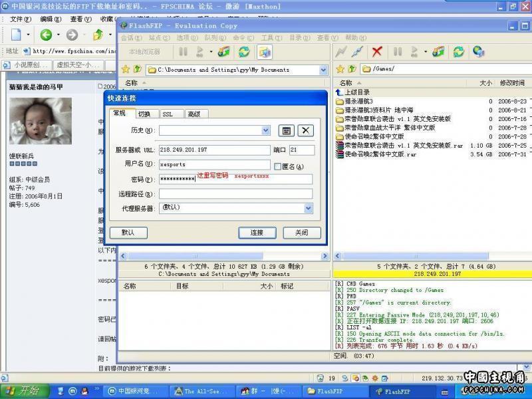Click the quick-connect plug icon in remote toolbar
The width and height of the screenshot is (532, 399).
(358, 52)
